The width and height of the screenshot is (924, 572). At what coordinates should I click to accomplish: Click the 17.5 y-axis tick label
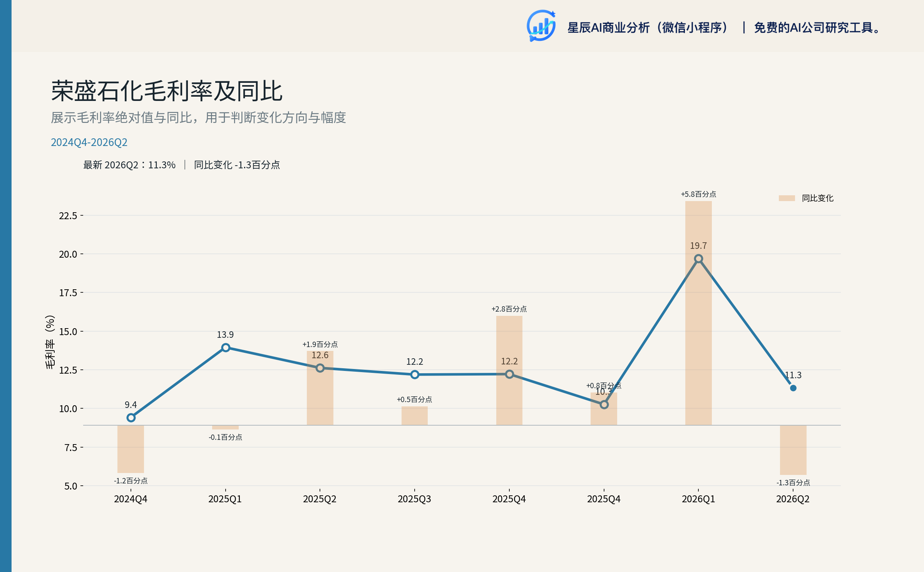click(x=68, y=293)
